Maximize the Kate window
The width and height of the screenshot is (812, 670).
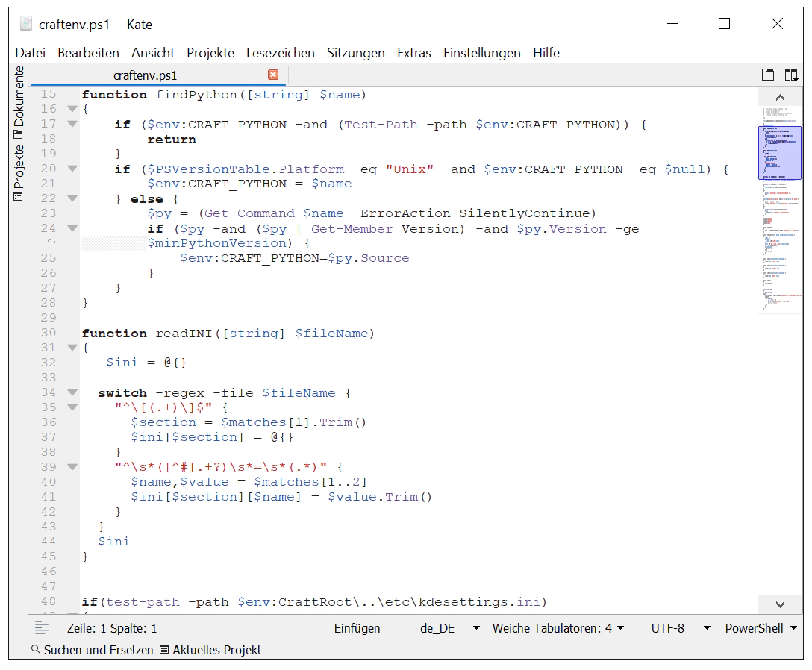[724, 24]
